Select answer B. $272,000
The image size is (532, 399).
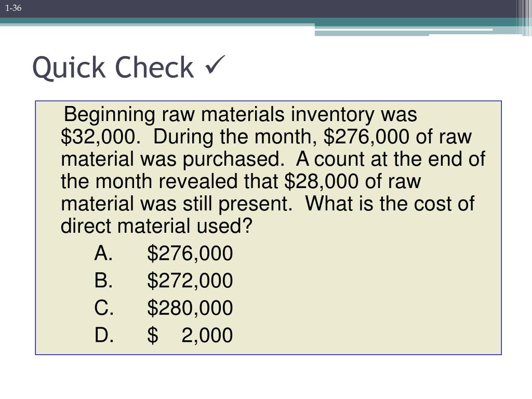pos(164,281)
